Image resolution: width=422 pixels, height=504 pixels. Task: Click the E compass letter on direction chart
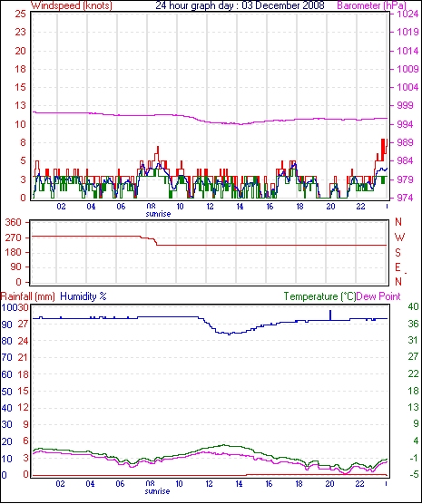(397, 267)
